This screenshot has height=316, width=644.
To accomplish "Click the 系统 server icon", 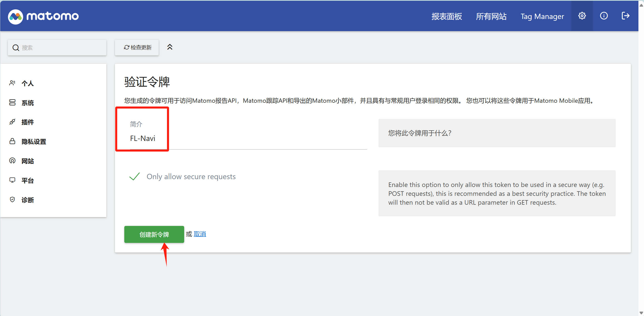I will pyautogui.click(x=12, y=102).
